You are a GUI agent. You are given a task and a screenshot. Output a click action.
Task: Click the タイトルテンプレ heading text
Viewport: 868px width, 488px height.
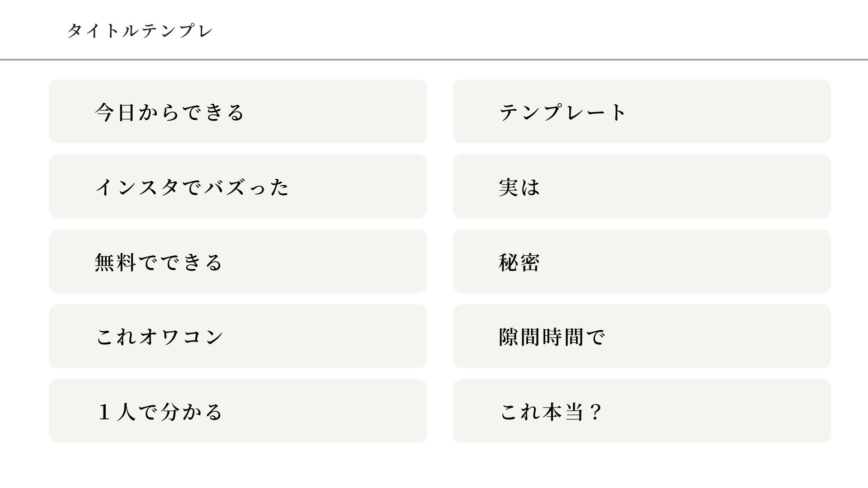pyautogui.click(x=140, y=31)
